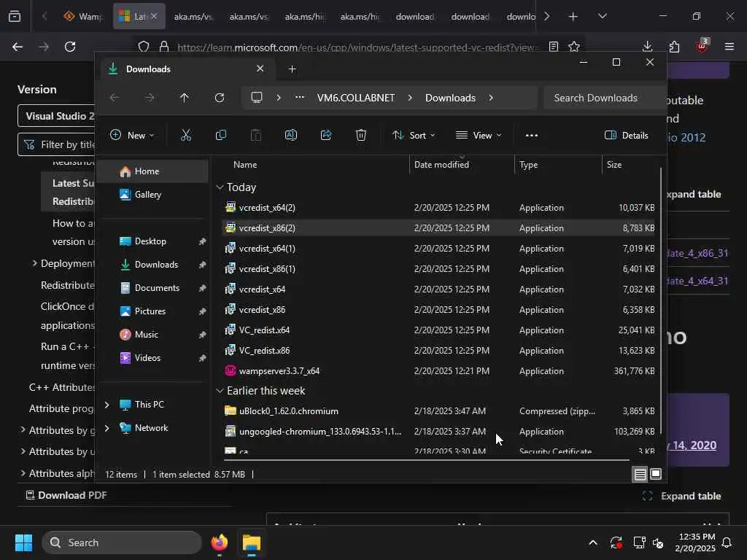The height and width of the screenshot is (560, 747).
Task: Open the See more ellipsis menu in toolbar
Action: click(532, 135)
